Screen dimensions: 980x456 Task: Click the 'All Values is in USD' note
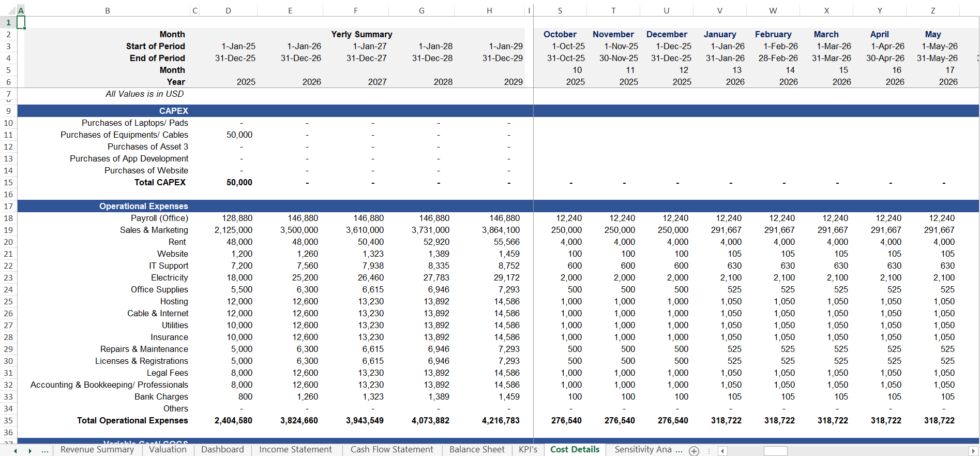tap(144, 94)
